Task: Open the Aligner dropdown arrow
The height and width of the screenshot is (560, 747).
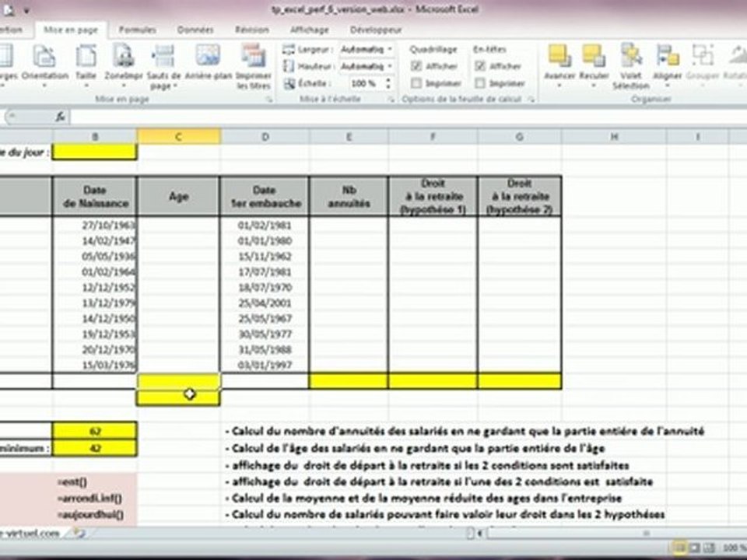Action: [667, 86]
